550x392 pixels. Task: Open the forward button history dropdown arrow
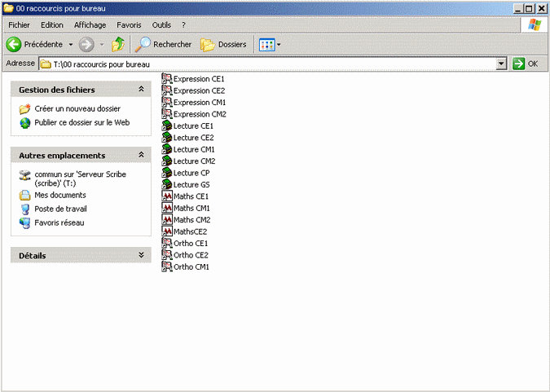click(102, 45)
